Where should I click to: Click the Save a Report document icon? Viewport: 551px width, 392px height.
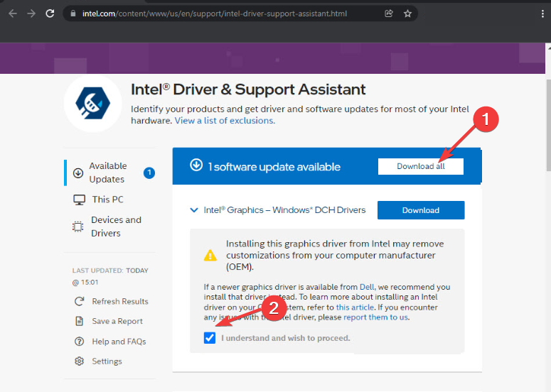click(80, 321)
